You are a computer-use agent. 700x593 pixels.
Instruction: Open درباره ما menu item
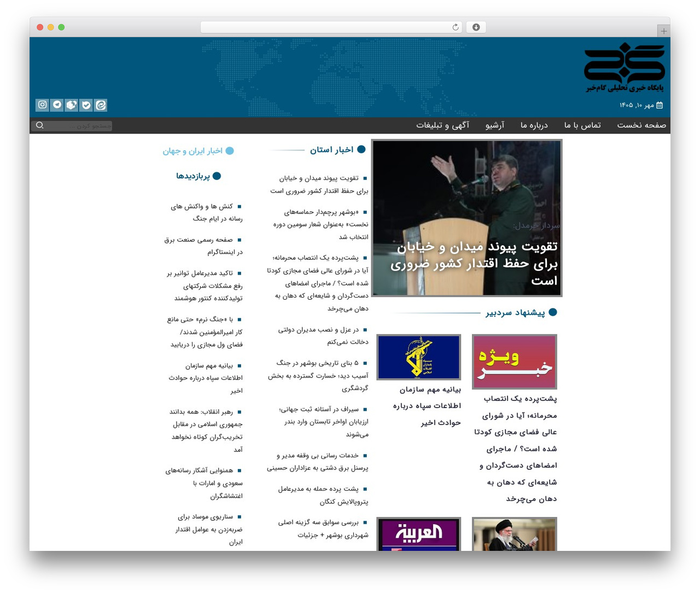(534, 125)
